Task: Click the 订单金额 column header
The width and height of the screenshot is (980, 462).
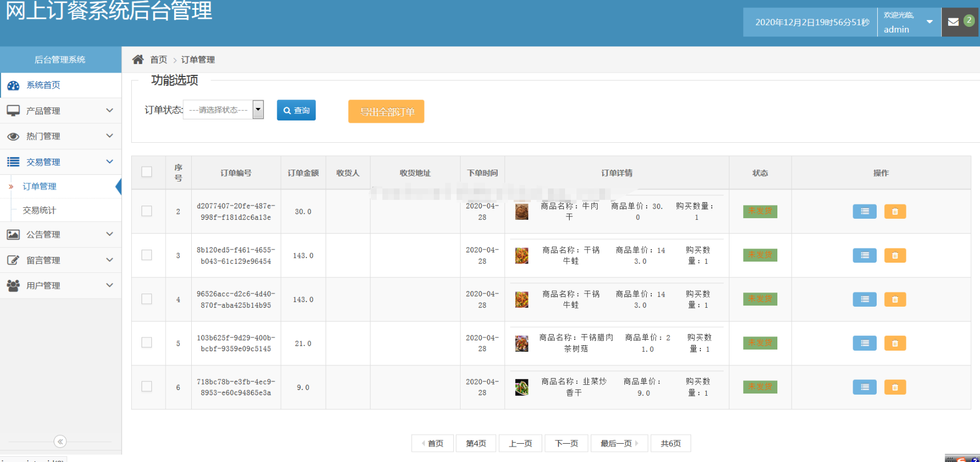Action: [x=303, y=172]
